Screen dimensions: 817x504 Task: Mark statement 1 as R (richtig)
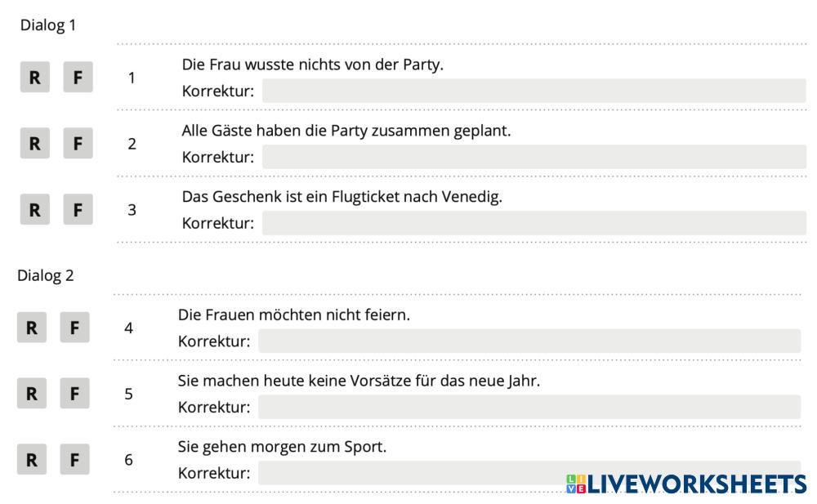(x=34, y=78)
